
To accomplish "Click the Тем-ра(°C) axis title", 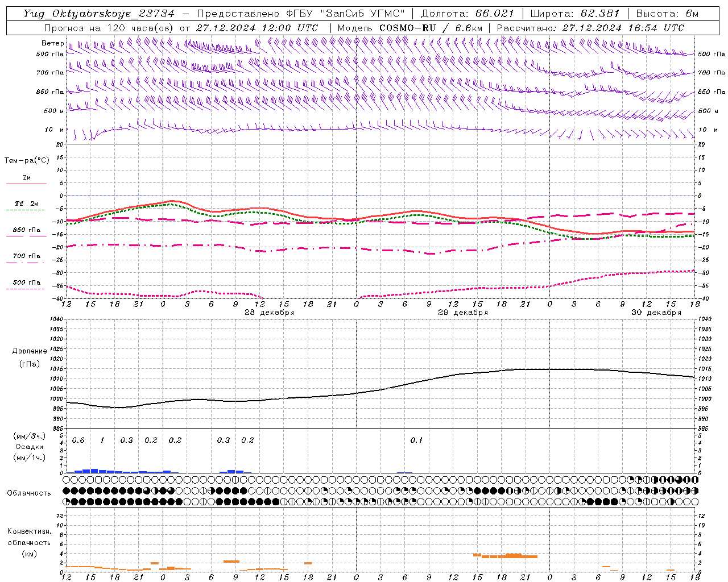I will coord(27,161).
